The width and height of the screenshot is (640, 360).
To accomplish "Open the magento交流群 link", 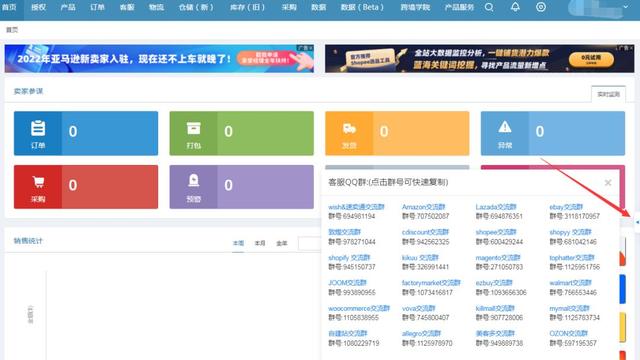I will click(x=498, y=258).
